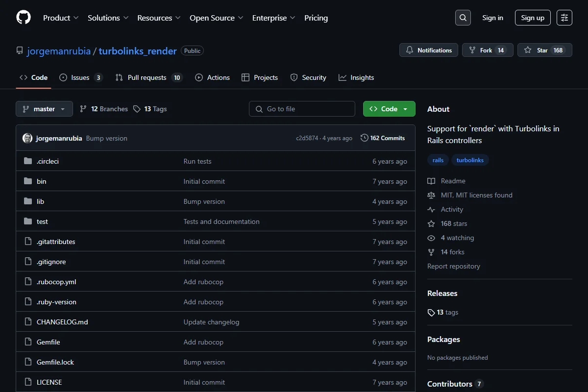The height and width of the screenshot is (392, 588).
Task: Click the Notifications bell button
Action: [429, 50]
